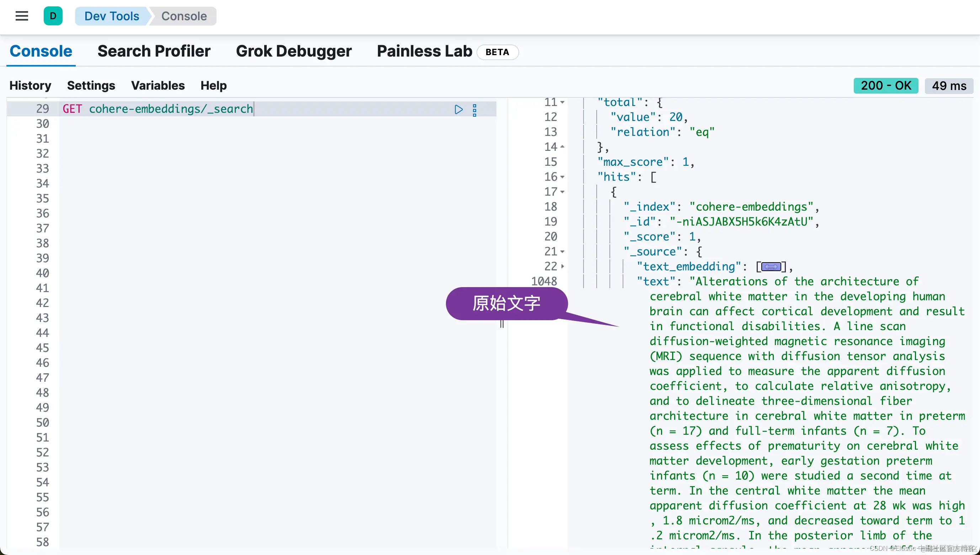This screenshot has height=555, width=980.
Task: Open request options three-dot menu
Action: tap(474, 110)
